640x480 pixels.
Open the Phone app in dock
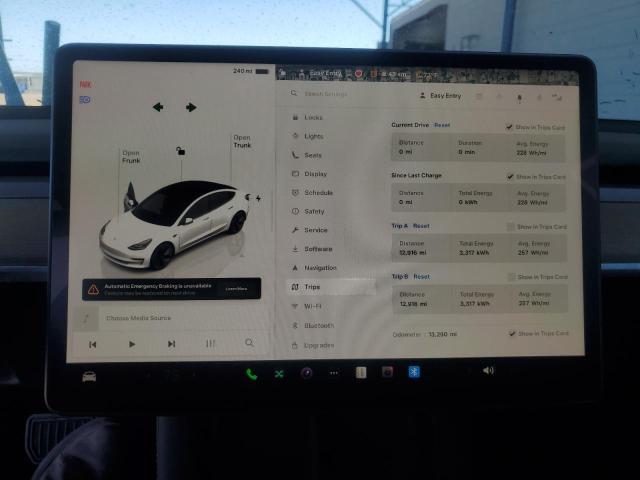(251, 374)
